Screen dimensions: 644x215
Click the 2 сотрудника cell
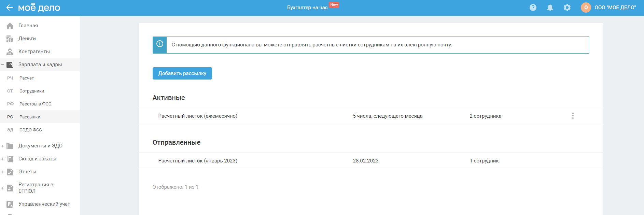click(x=486, y=116)
